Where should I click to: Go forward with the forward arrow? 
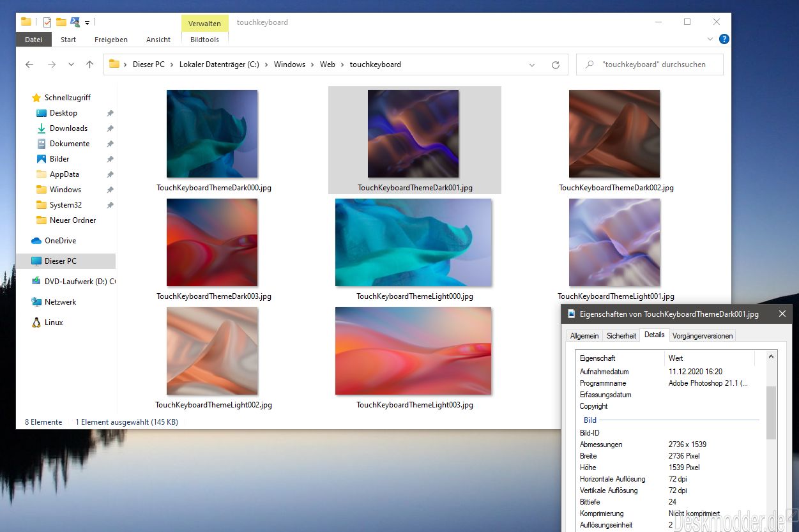(52, 65)
